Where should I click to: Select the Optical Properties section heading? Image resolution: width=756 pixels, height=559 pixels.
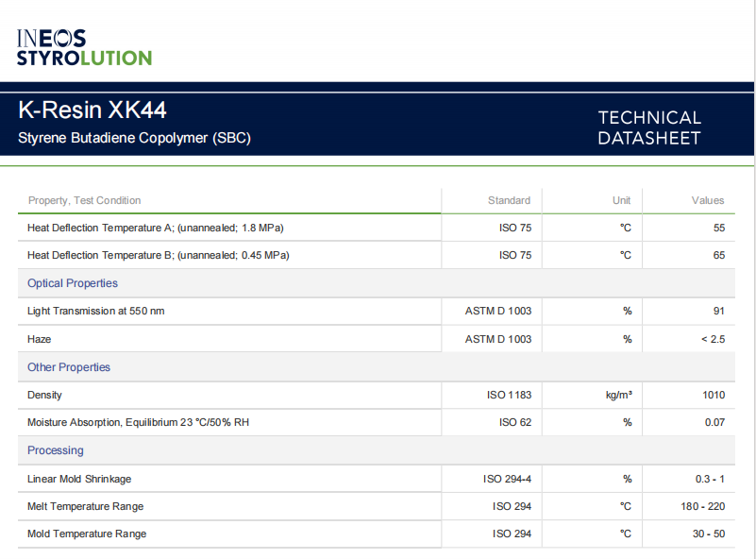(x=73, y=283)
